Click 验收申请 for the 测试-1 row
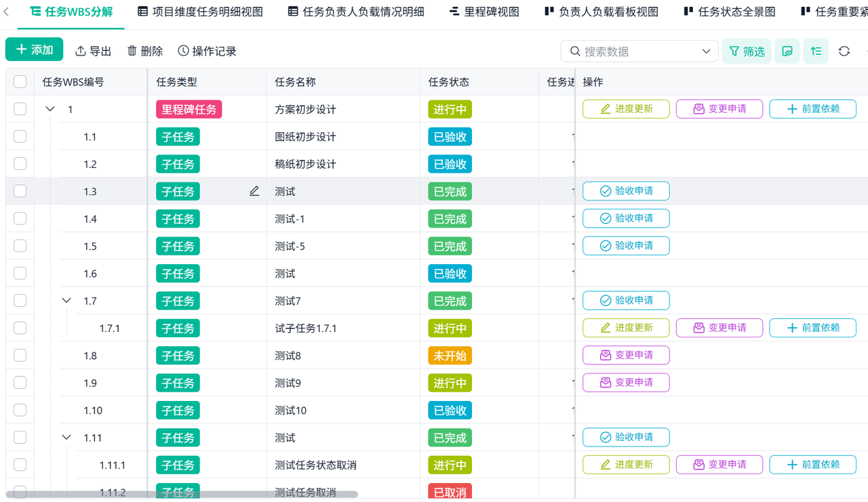The width and height of the screenshot is (868, 502). point(626,218)
